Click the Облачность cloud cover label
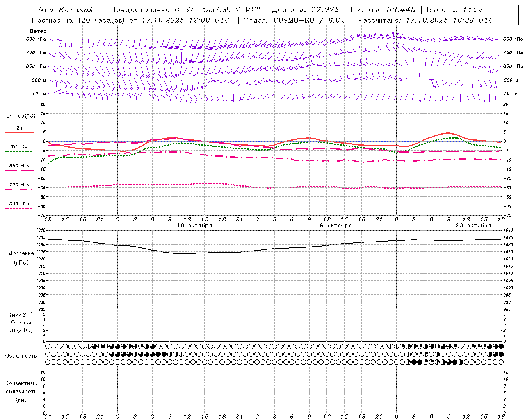Image resolution: width=525 pixels, height=420 pixels. [x=21, y=356]
